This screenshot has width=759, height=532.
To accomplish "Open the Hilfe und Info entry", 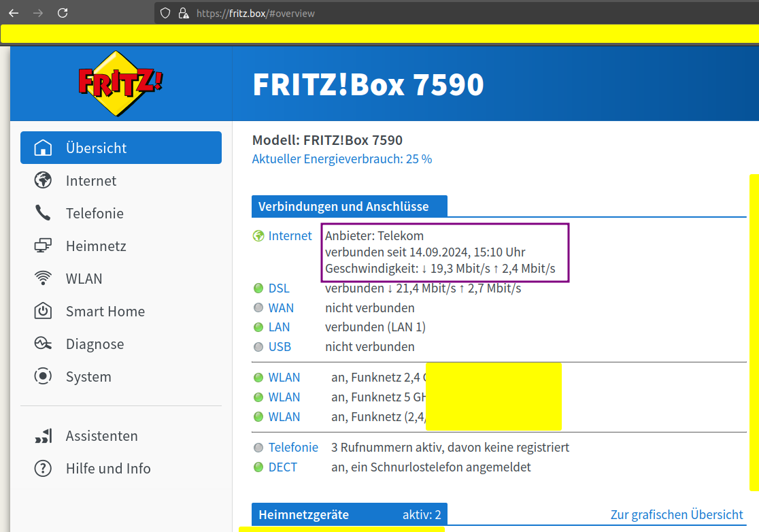I will click(x=121, y=468).
